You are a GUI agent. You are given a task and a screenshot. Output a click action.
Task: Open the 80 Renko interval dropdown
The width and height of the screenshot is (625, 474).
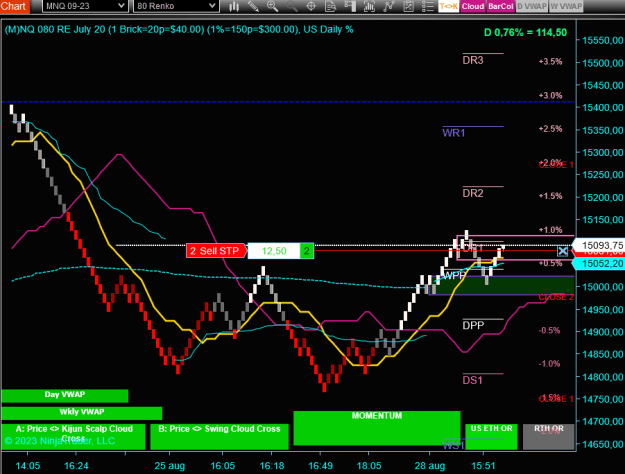(176, 6)
